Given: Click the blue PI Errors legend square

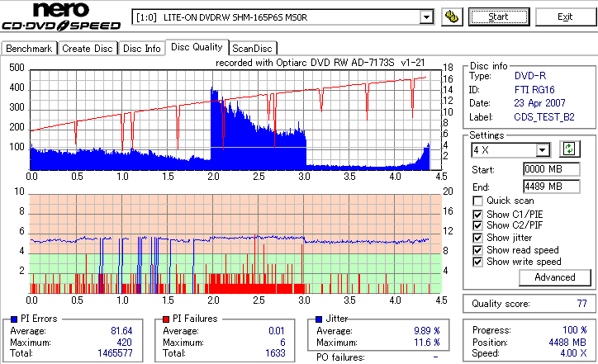Looking at the screenshot, I should [x=14, y=319].
